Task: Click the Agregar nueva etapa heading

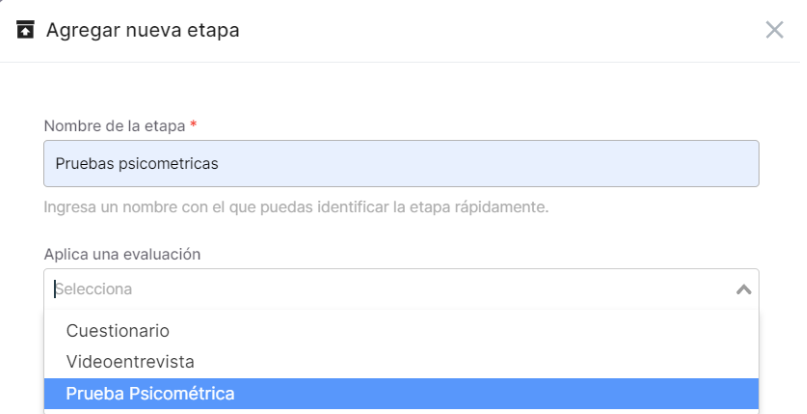Action: (143, 30)
